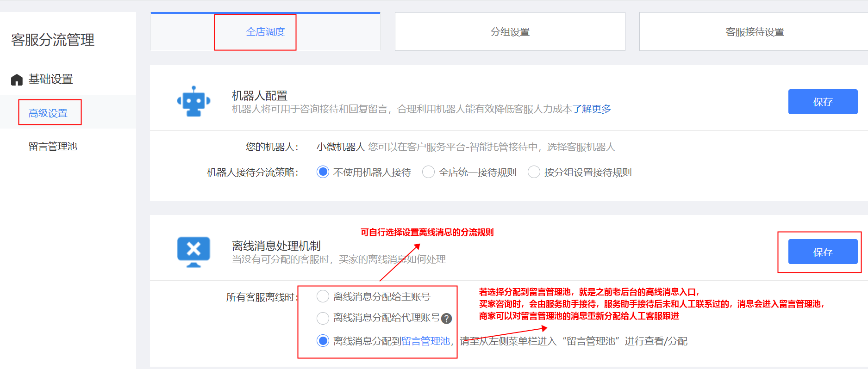Open 高级设置 in the sidebar
The width and height of the screenshot is (868, 369).
point(48,113)
